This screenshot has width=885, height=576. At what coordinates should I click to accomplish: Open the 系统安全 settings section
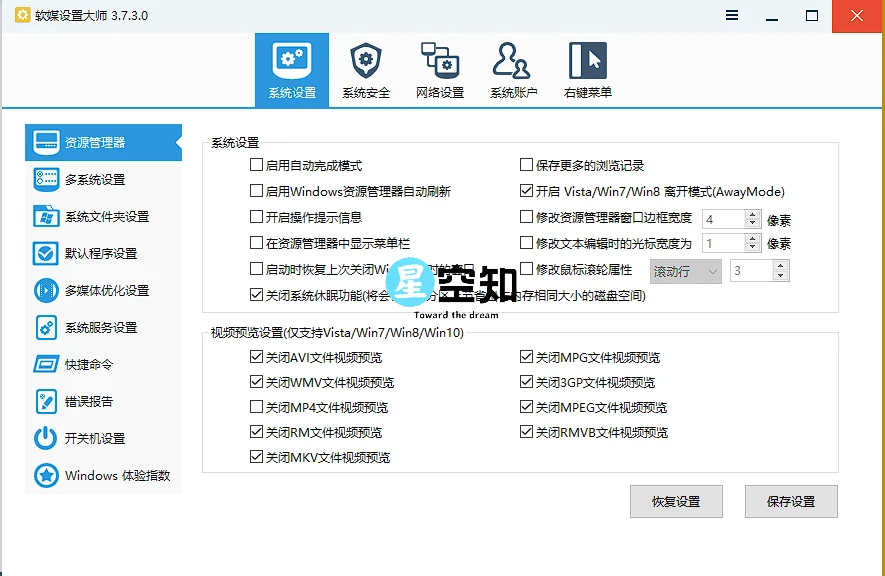pyautogui.click(x=366, y=68)
